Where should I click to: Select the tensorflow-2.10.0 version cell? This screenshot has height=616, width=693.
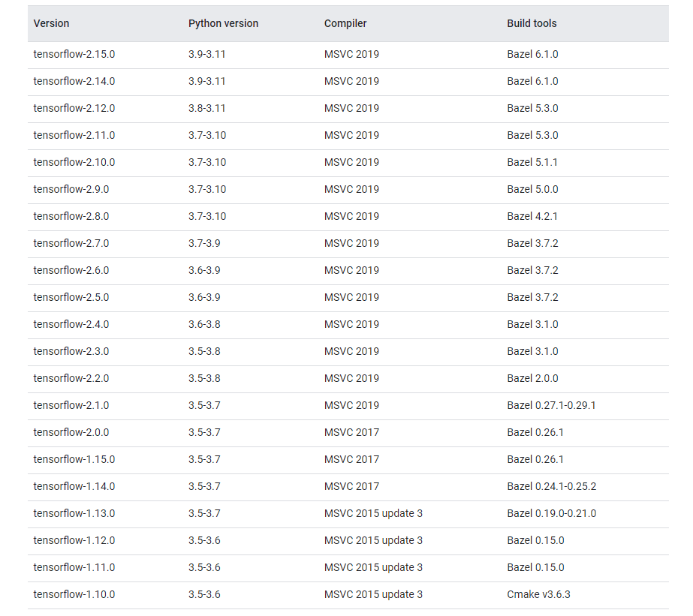point(74,162)
